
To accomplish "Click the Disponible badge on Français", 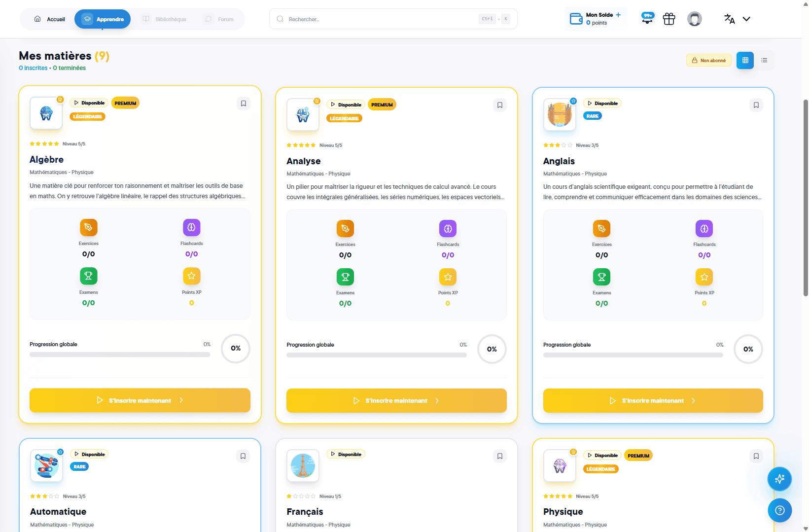I will (346, 454).
